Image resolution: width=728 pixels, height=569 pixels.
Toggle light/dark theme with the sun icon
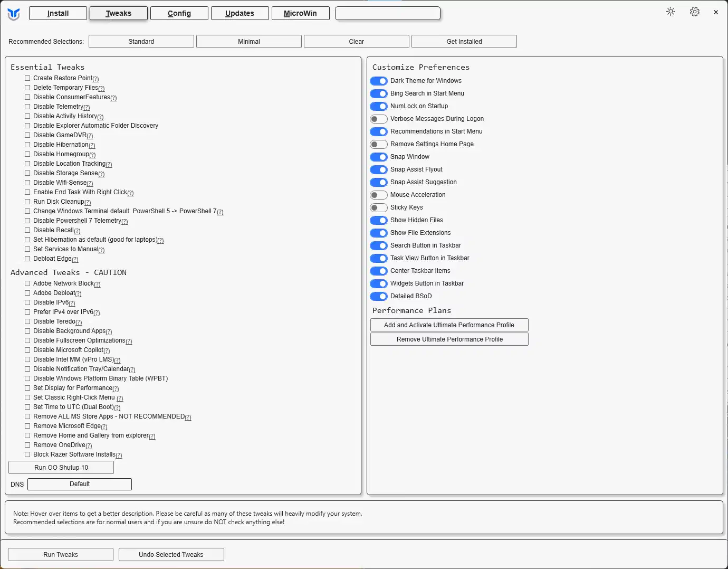click(670, 11)
